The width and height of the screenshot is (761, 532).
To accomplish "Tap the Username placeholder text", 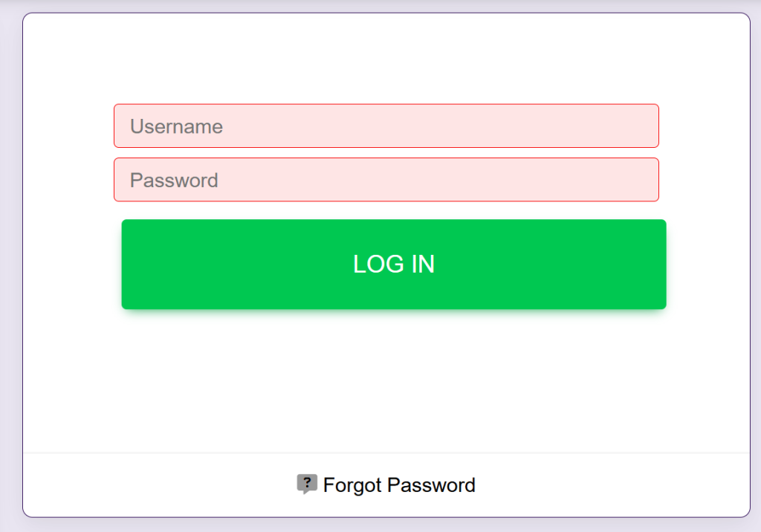I will coord(177,126).
